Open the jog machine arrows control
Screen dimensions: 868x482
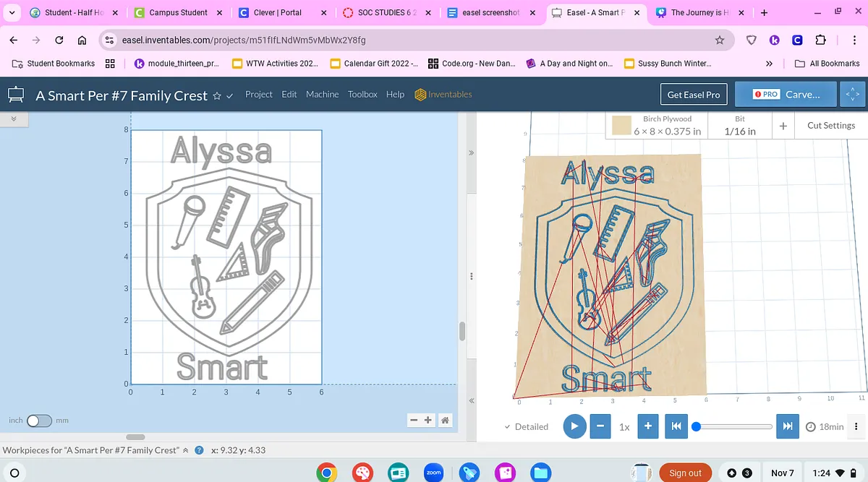pos(852,94)
